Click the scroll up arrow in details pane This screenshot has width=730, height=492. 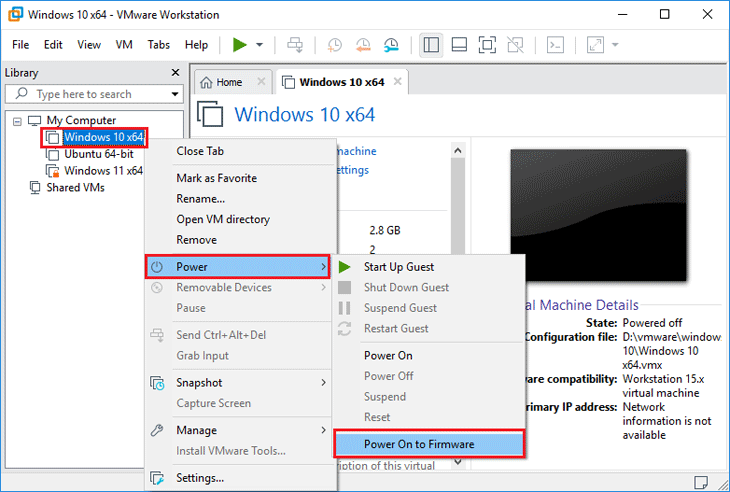tap(458, 150)
